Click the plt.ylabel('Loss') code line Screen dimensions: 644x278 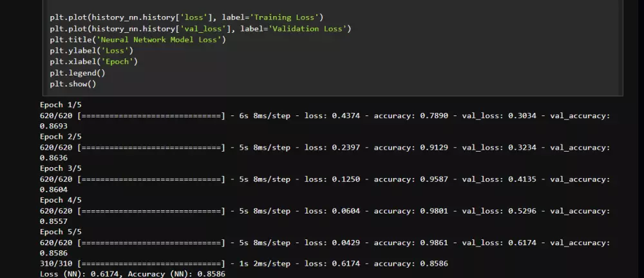pos(91,50)
